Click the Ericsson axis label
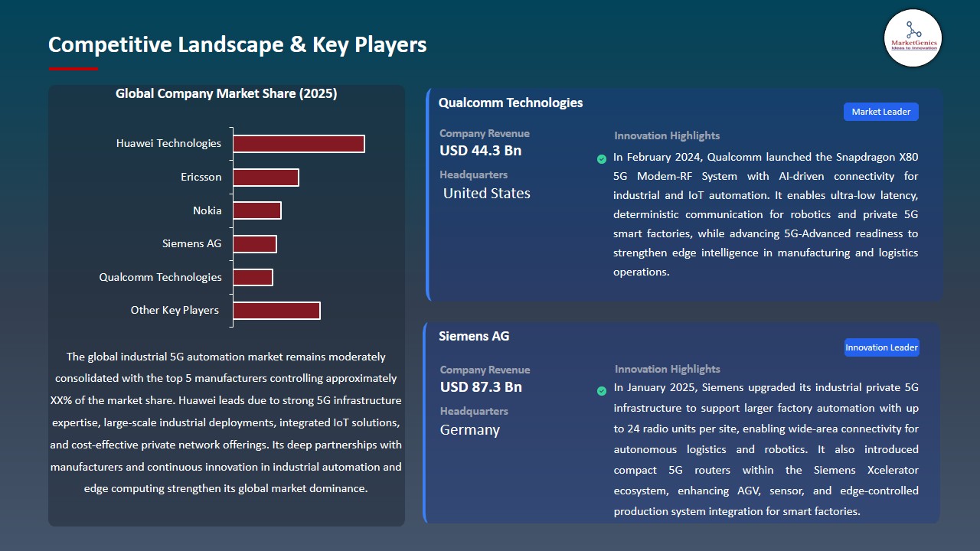The width and height of the screenshot is (980, 551). [x=201, y=177]
